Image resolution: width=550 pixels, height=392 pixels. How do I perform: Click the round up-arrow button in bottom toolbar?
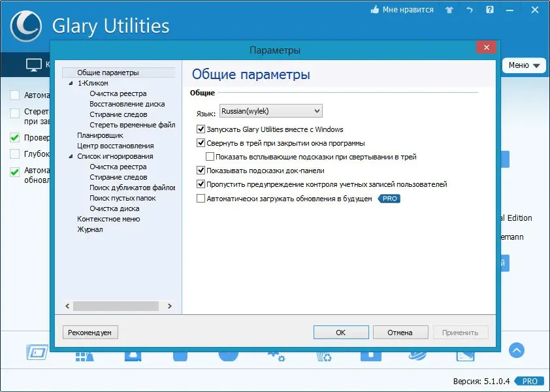pyautogui.click(x=516, y=350)
